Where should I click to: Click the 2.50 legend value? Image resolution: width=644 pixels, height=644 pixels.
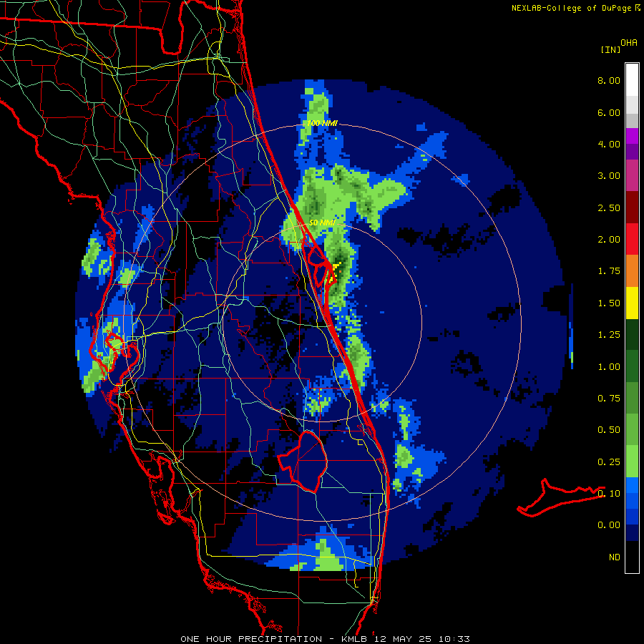click(x=609, y=208)
